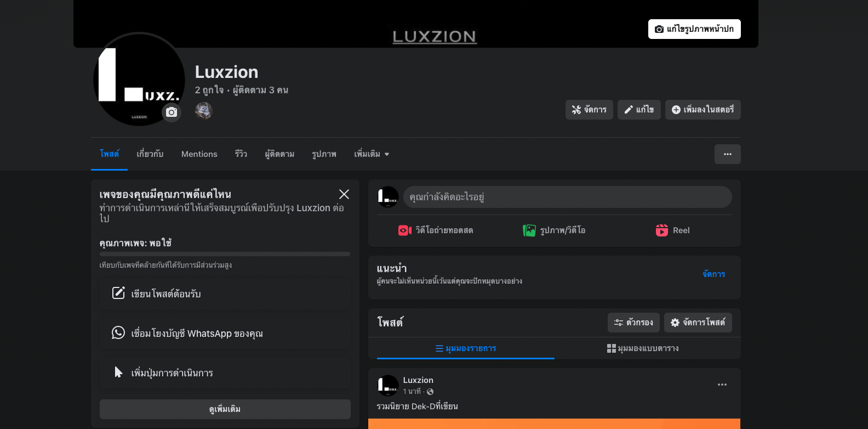The image size is (868, 429).
Task: Click เขียนโพสต์ต้อนรับ write welcome post
Action: pos(225,293)
